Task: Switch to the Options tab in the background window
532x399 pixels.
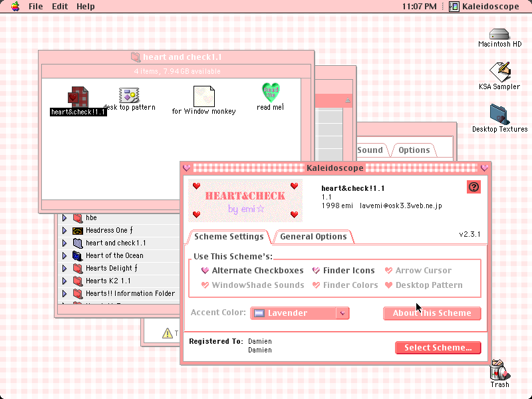Action: point(414,150)
